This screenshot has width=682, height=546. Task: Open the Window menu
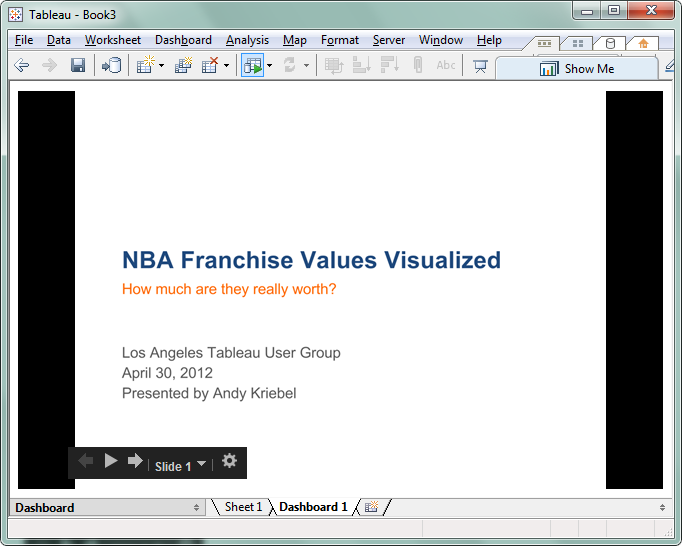pyautogui.click(x=441, y=40)
